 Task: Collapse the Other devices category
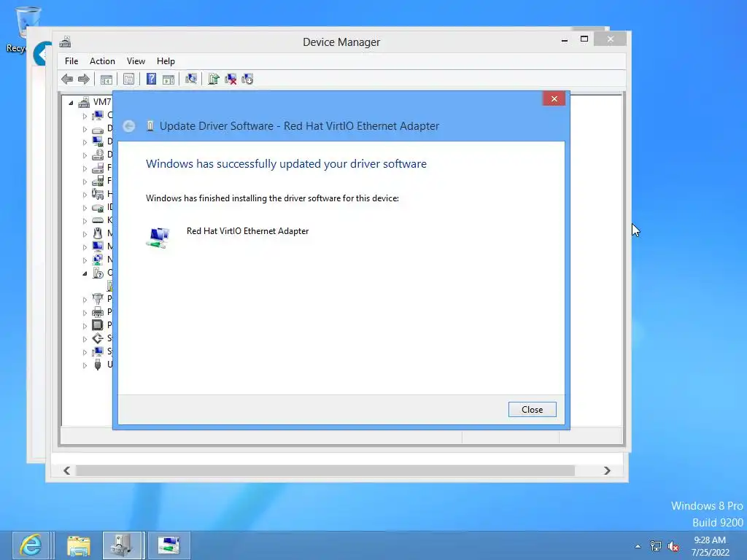point(85,273)
